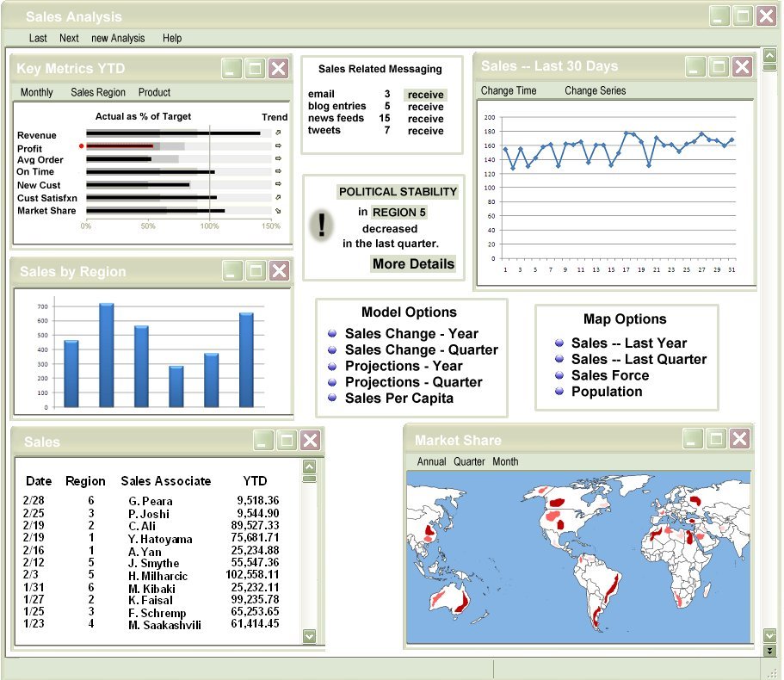Image resolution: width=784 pixels, height=680 pixels.
Task: Click the Revenue trend arrow icon
Action: [x=277, y=133]
